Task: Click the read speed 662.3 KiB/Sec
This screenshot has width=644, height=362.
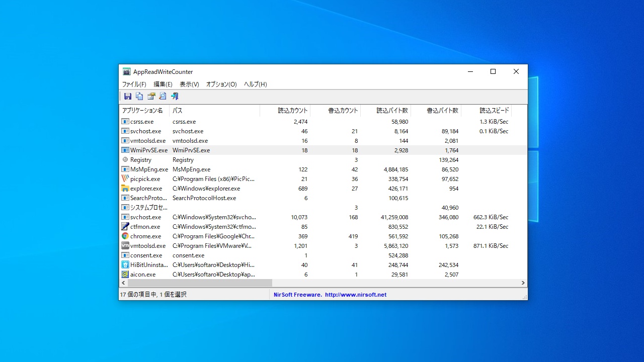Action: (491, 217)
